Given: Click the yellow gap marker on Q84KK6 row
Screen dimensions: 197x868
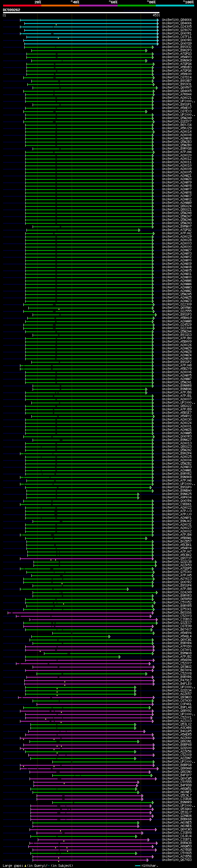Looking at the screenshot, I should (x=56, y=25).
